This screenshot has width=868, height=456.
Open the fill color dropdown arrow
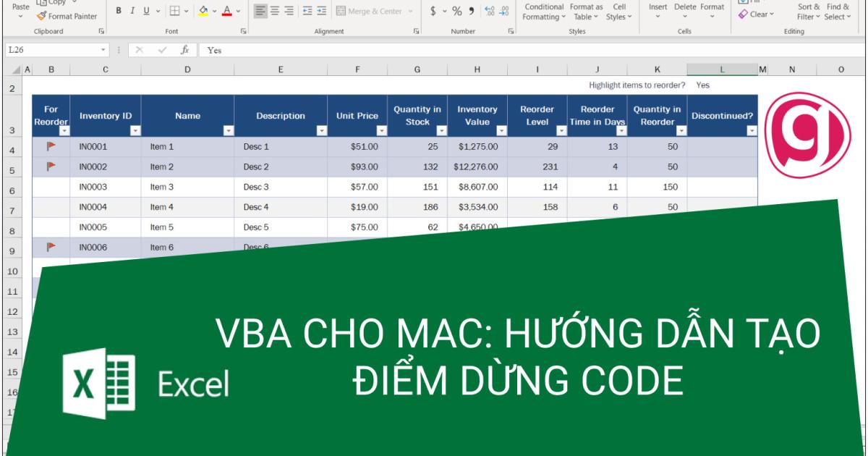click(x=214, y=11)
